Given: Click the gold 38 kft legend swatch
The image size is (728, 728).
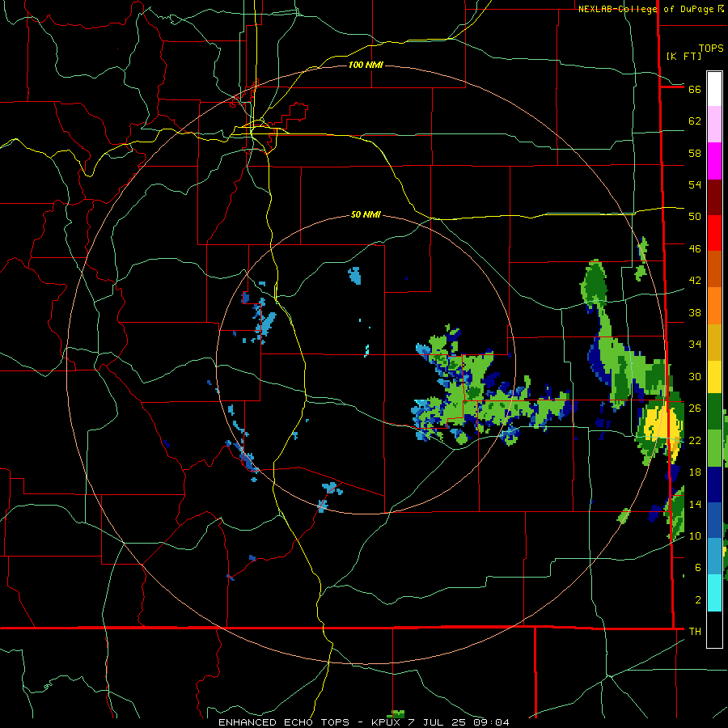Looking at the screenshot, I should pos(714,341).
